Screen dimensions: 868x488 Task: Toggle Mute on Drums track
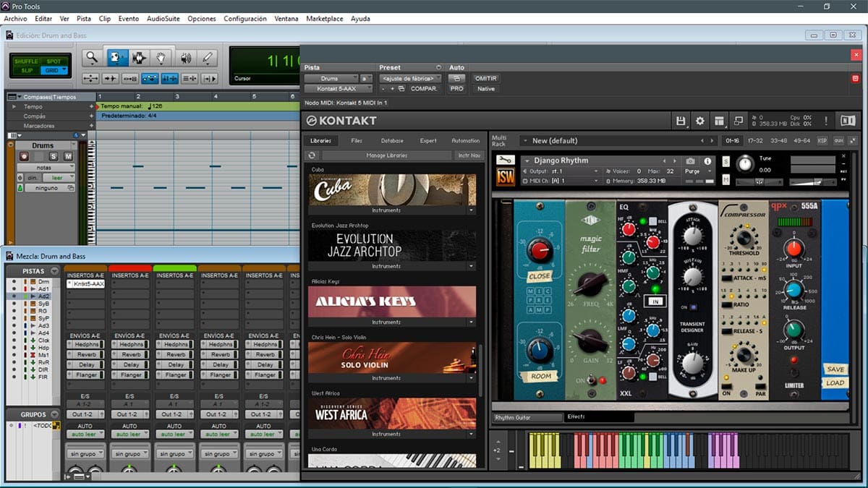pos(68,156)
